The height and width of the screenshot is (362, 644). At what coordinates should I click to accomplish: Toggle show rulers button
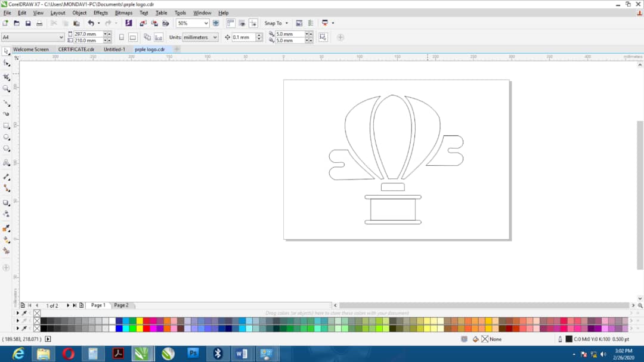click(x=230, y=23)
